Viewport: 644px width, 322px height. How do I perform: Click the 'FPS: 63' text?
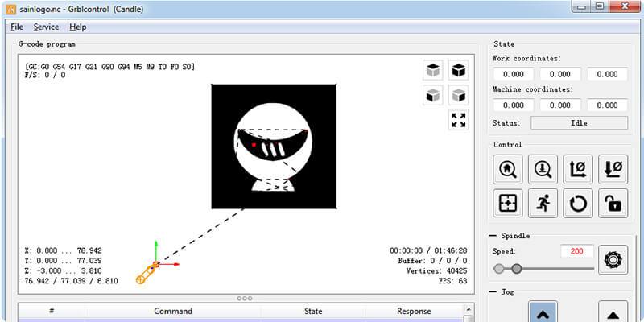coord(453,281)
